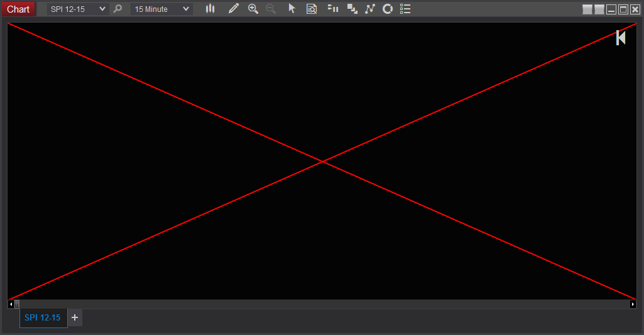The image size is (644, 335).
Task: Select the SPI 12-15 tab
Action: point(43,318)
